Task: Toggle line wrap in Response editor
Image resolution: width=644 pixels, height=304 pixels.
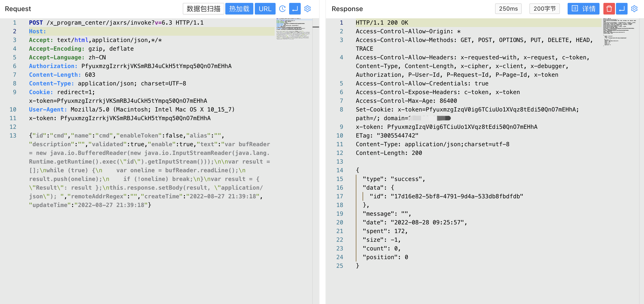Action: pos(622,9)
